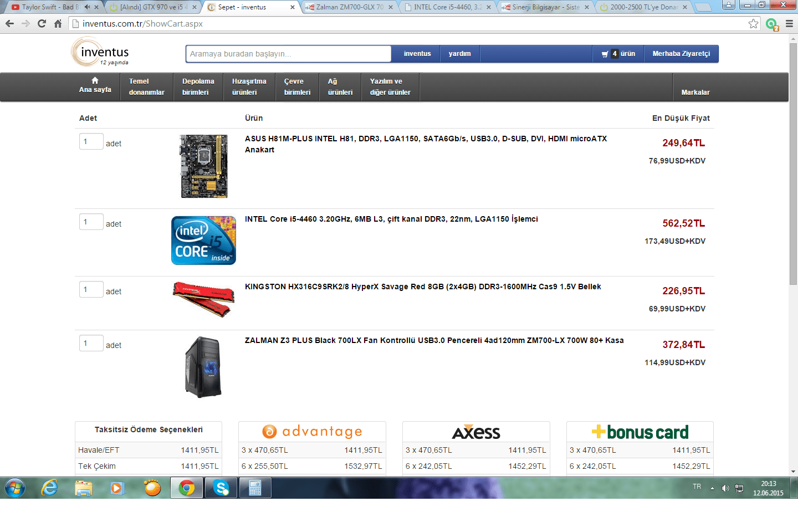798x532 pixels.
Task: Open KINGSTON HyperX Savage Red Bellek link
Action: (423, 287)
